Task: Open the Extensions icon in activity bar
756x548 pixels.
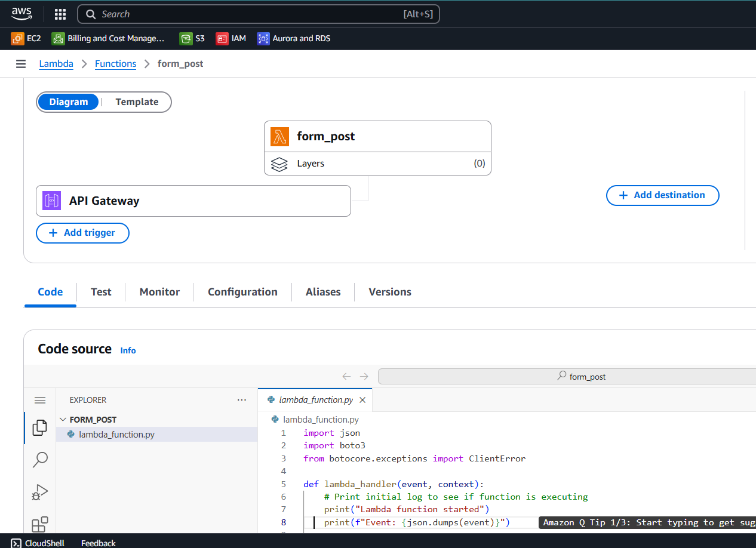Action: 40,524
